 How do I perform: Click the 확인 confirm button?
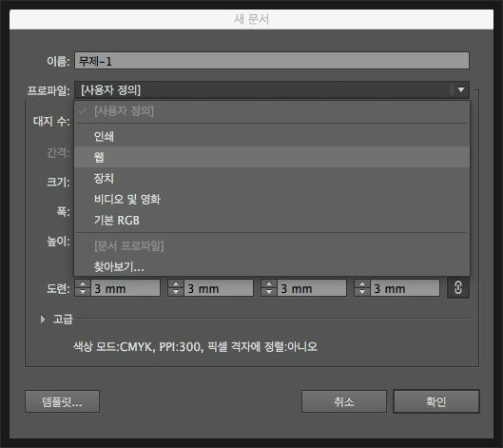436,401
